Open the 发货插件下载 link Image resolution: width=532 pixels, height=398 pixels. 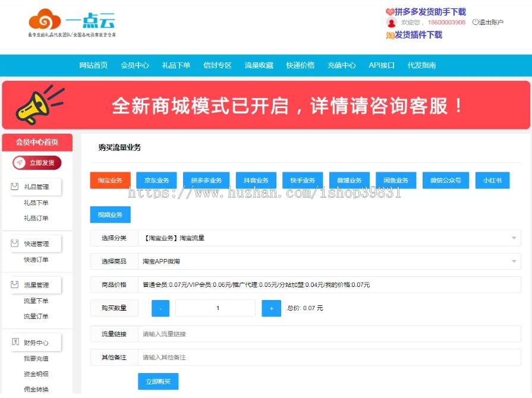pyautogui.click(x=418, y=35)
